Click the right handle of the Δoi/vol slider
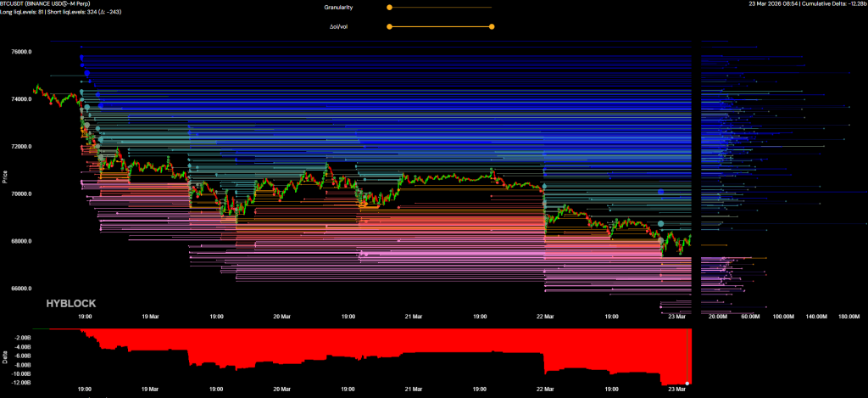This screenshot has width=868, height=398. (x=492, y=26)
